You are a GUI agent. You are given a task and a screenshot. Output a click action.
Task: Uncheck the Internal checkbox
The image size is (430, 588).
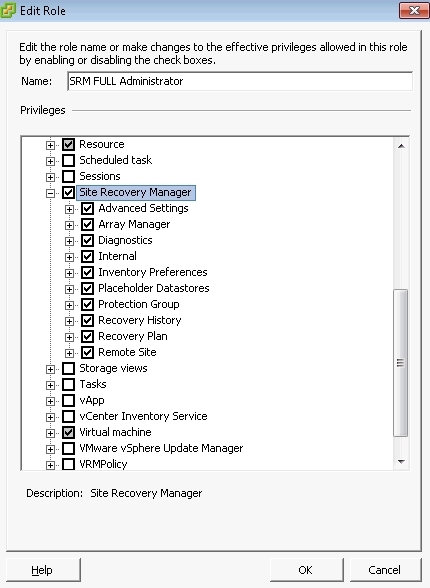87,256
